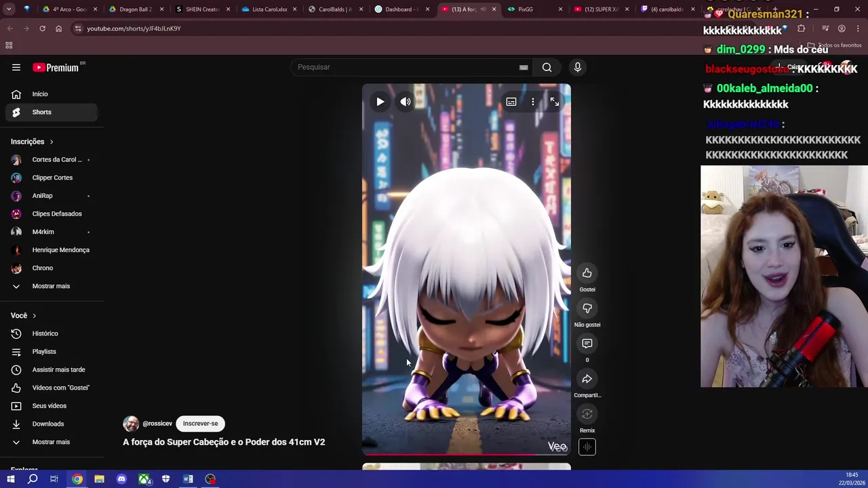Open the next Short thumbnail below
The width and height of the screenshot is (868, 488).
point(467,466)
